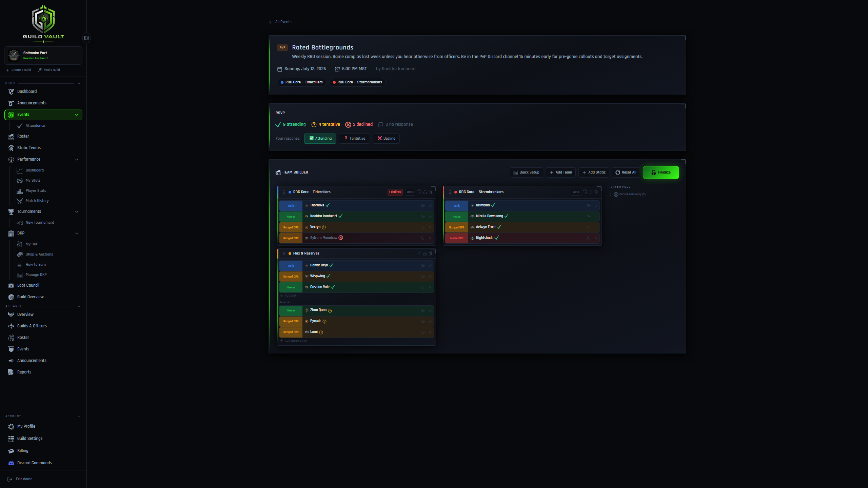The image size is (868, 488).
Task: Collapse the Events submenu chevron
Action: (x=77, y=115)
